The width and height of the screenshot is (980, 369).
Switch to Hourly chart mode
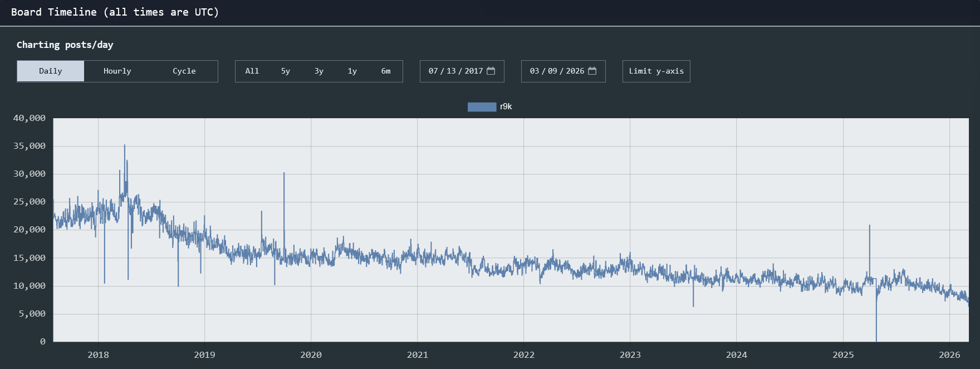(117, 71)
